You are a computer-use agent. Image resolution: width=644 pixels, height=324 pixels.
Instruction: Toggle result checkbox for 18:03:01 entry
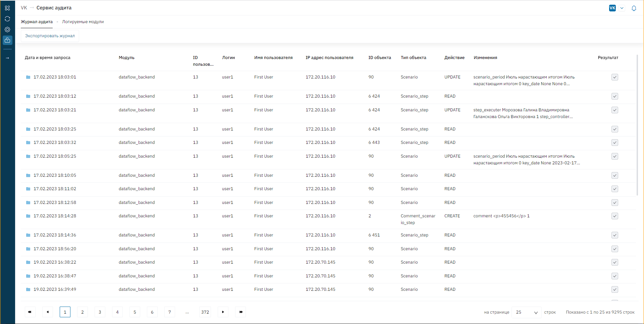614,77
